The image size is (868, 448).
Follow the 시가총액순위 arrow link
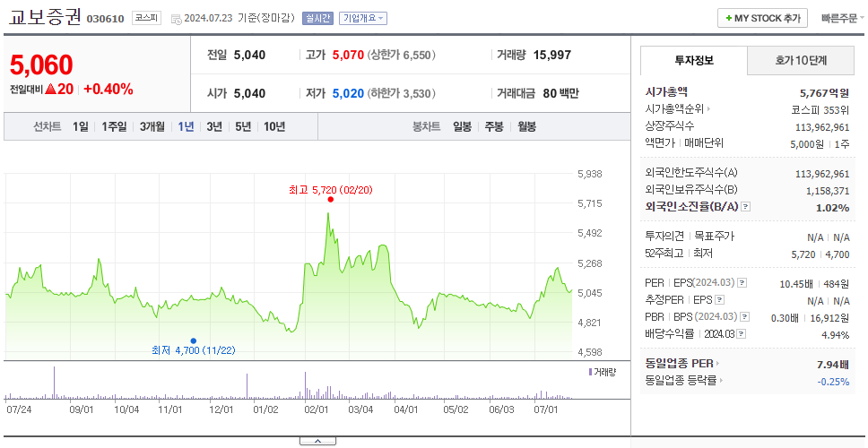(x=708, y=109)
